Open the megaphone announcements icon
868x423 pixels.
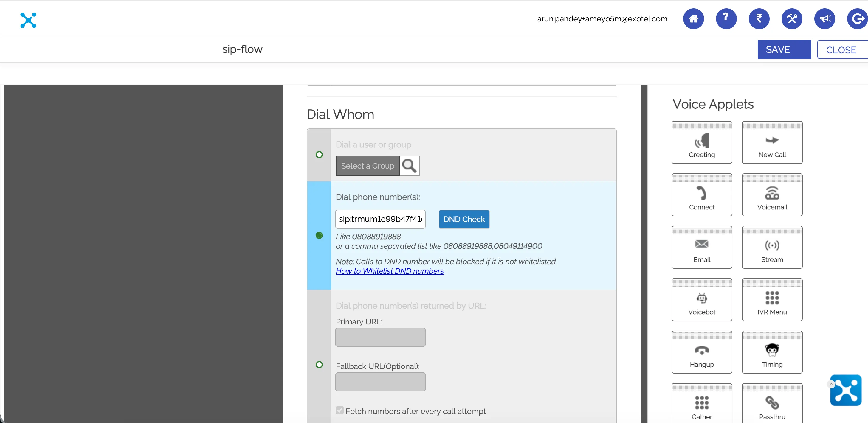click(824, 18)
